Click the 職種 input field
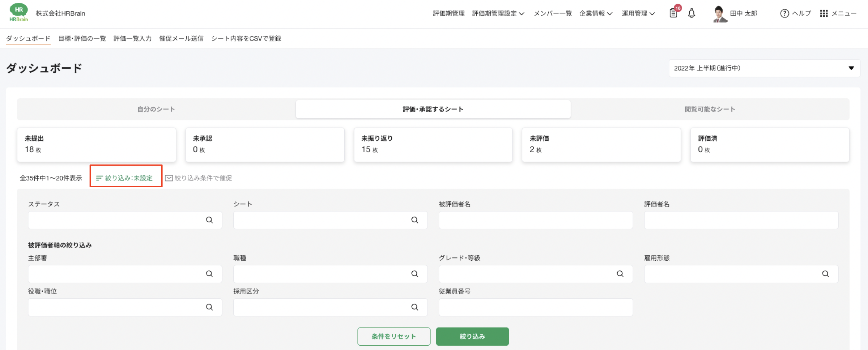 pos(330,274)
